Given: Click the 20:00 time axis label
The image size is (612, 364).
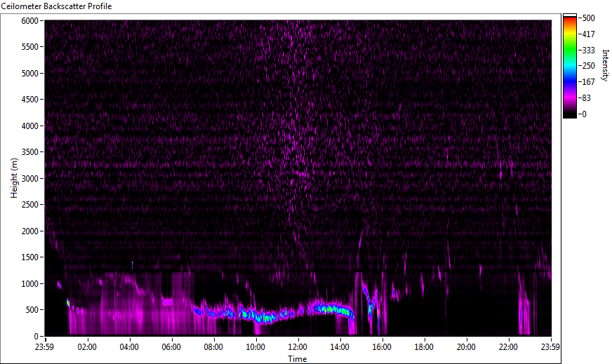Looking at the screenshot, I should tap(466, 347).
